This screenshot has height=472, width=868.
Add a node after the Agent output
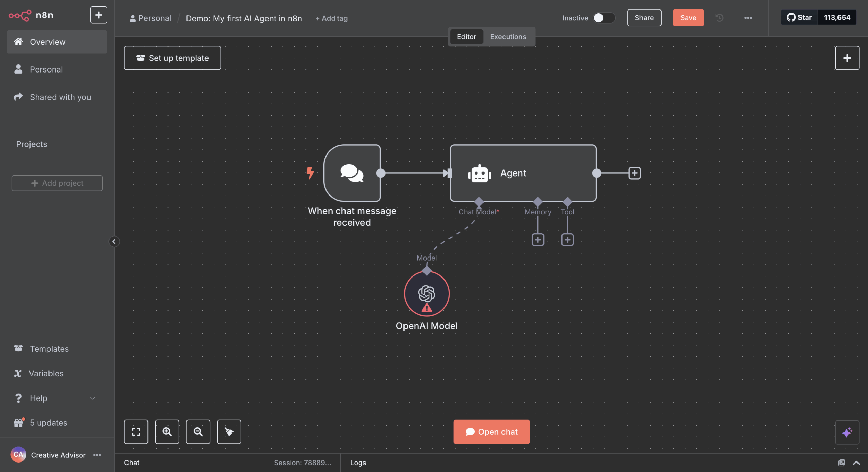635,173
